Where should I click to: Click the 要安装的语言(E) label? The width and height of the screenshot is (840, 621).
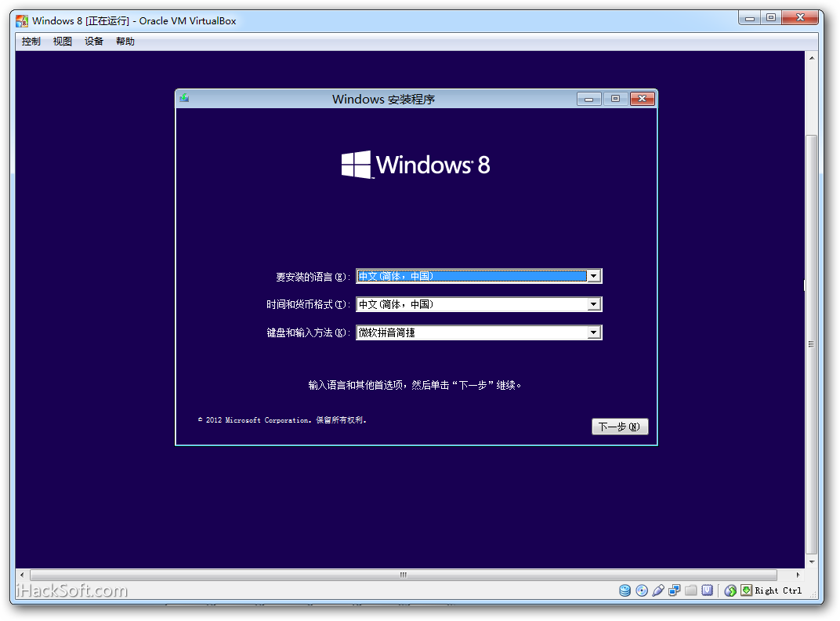coord(313,277)
